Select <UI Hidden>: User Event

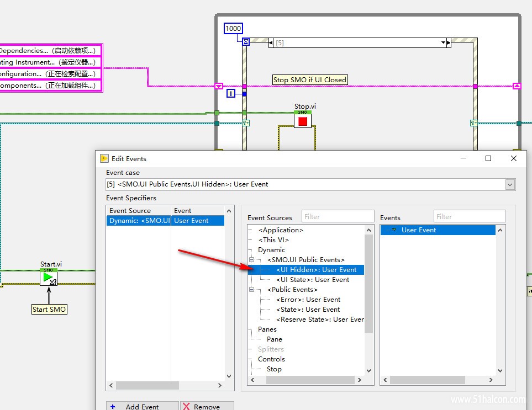[316, 270]
